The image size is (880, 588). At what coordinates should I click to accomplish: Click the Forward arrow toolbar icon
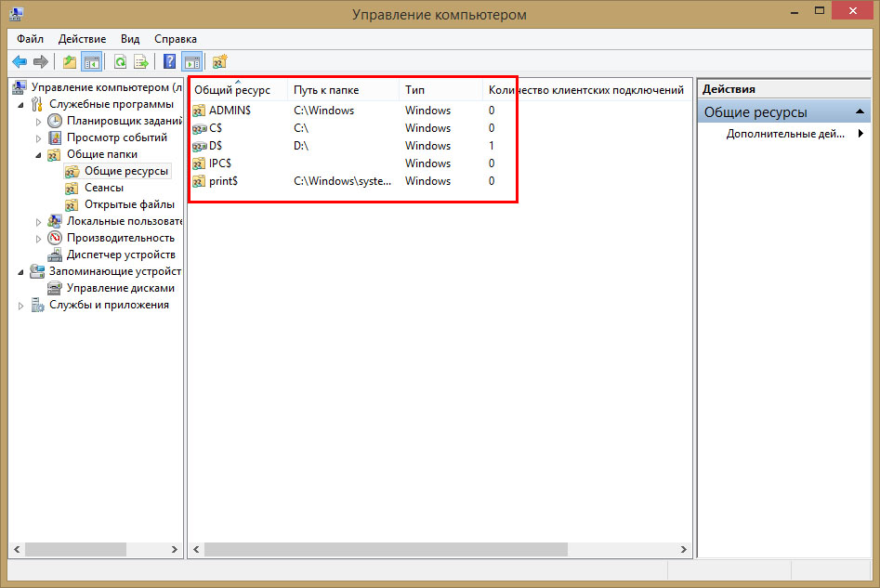(x=40, y=61)
